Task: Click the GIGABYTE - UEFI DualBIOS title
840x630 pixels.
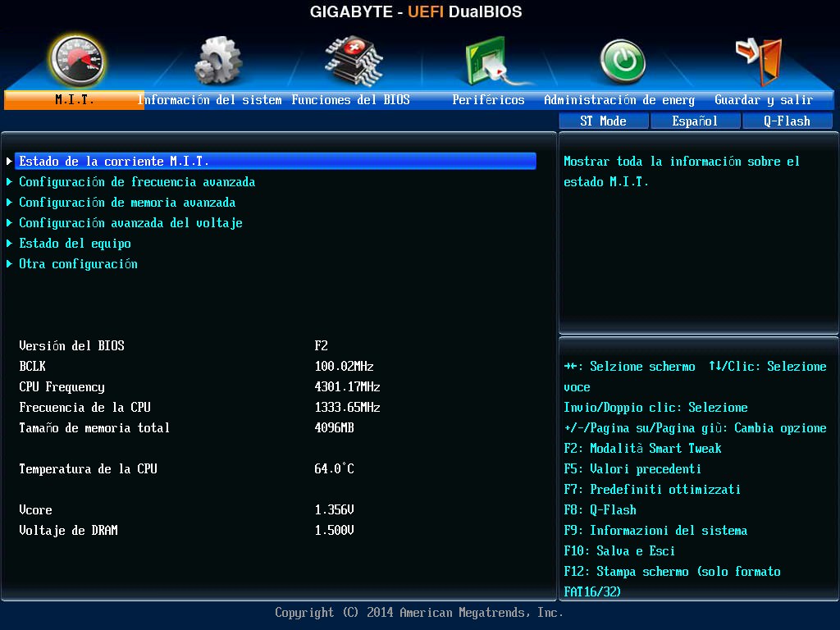Action: 416,11
